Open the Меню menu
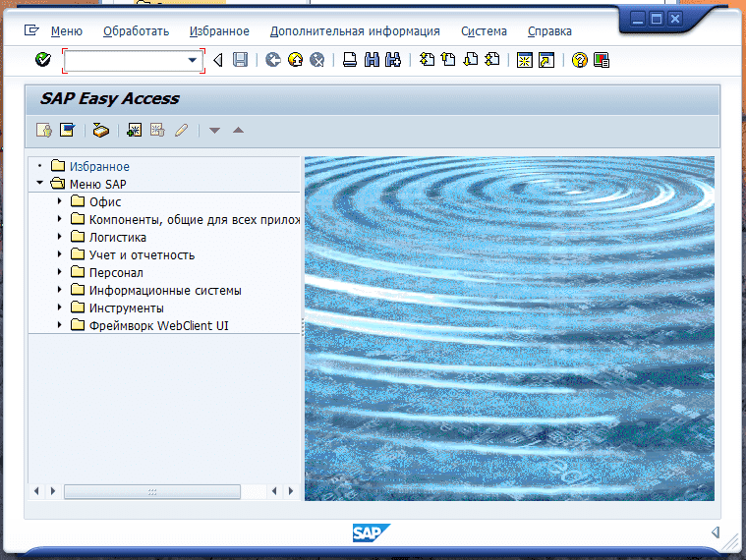 click(x=67, y=30)
